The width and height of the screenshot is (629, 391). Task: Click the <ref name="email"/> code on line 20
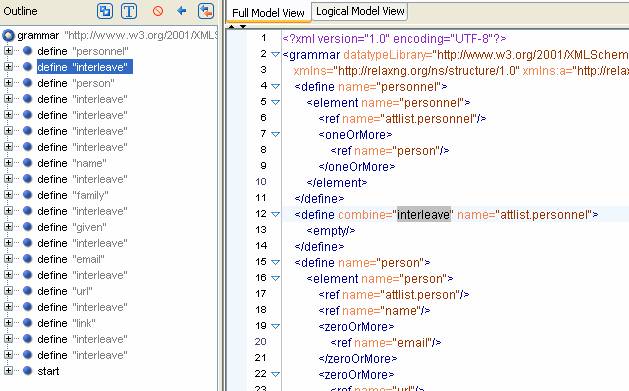[386, 342]
